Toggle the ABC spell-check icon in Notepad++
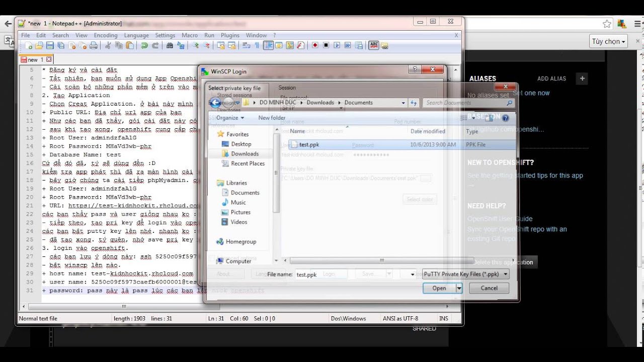Viewport: 644px width, 362px height. tap(373, 45)
